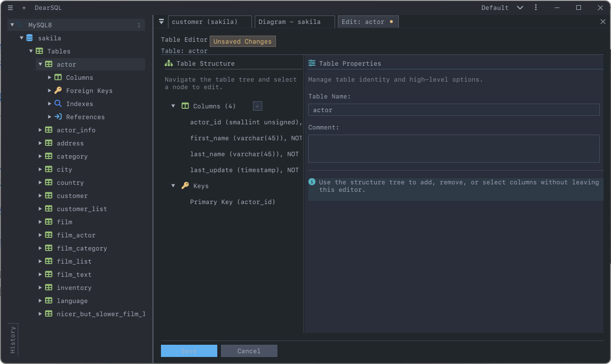This screenshot has height=364, width=611.
Task: Click the film_actor table icon
Action: coord(48,235)
